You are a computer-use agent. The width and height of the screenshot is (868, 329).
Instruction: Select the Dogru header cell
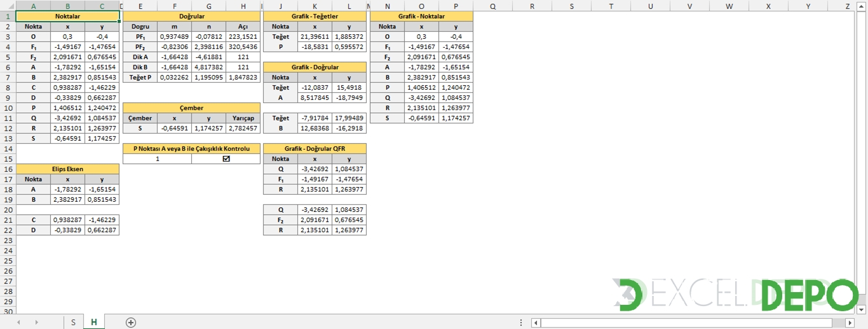[140, 26]
